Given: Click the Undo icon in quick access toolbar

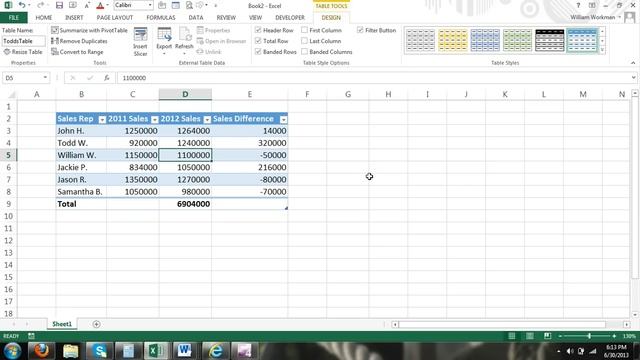Looking at the screenshot, I should point(22,5).
